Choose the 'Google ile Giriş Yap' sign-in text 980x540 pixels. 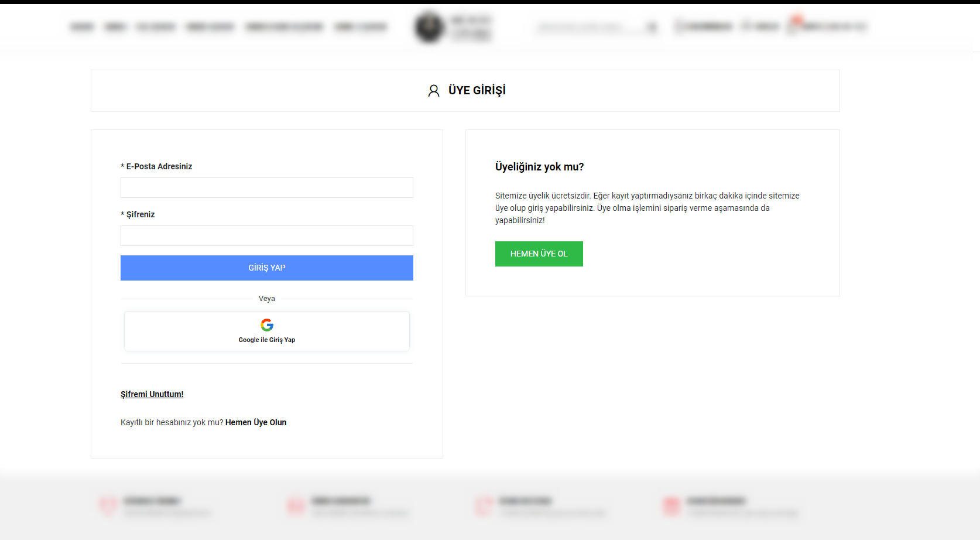click(267, 340)
